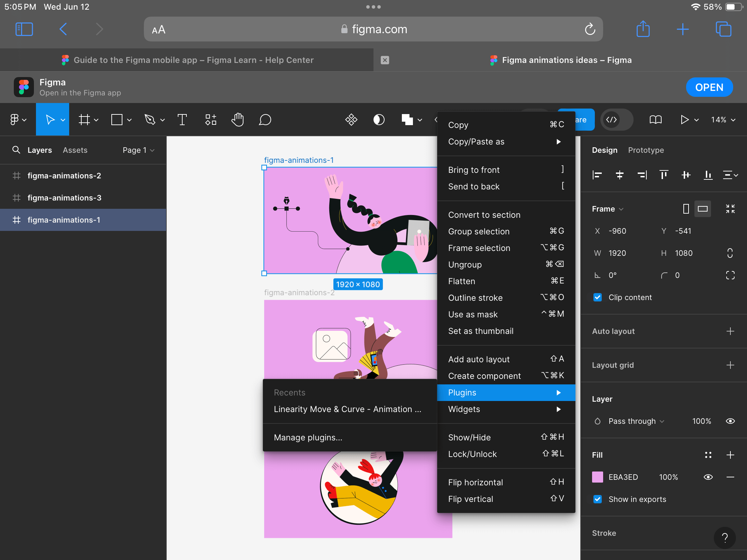The width and height of the screenshot is (747, 560).
Task: Select the Text tool in toolbar
Action: coord(182,119)
